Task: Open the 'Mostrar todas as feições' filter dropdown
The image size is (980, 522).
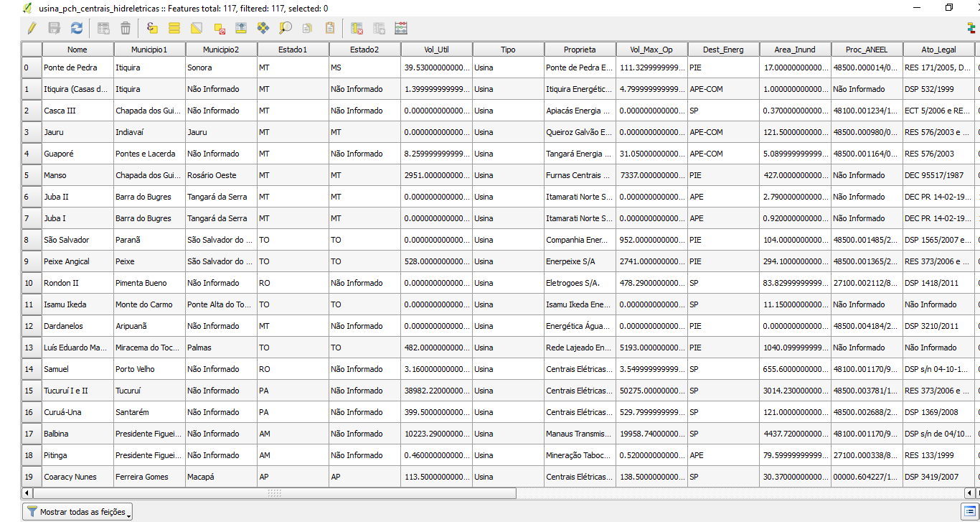Action: 78,512
